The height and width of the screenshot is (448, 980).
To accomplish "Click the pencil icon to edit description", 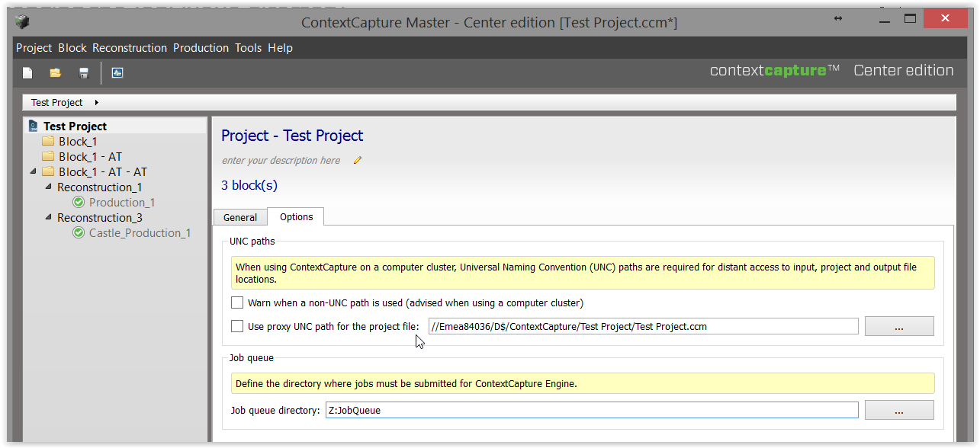I will (x=358, y=160).
